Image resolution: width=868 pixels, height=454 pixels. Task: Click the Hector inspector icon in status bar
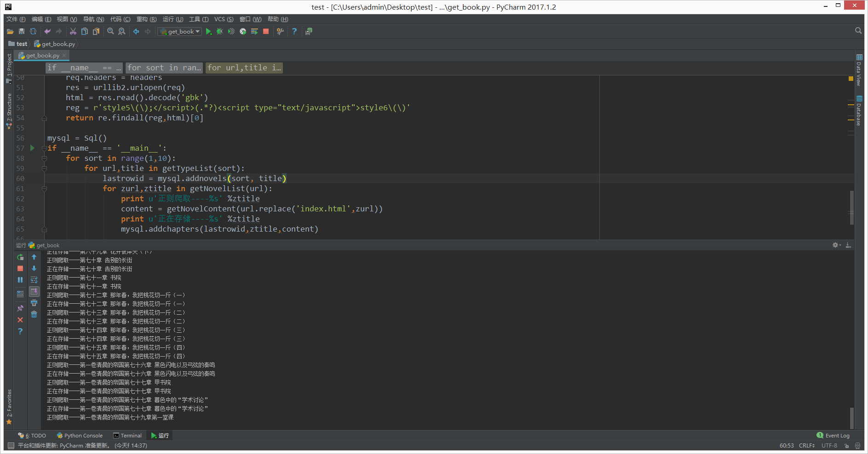857,446
